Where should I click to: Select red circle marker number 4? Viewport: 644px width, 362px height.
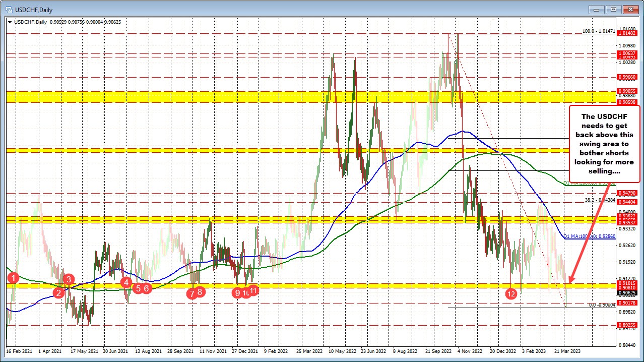[x=126, y=283]
